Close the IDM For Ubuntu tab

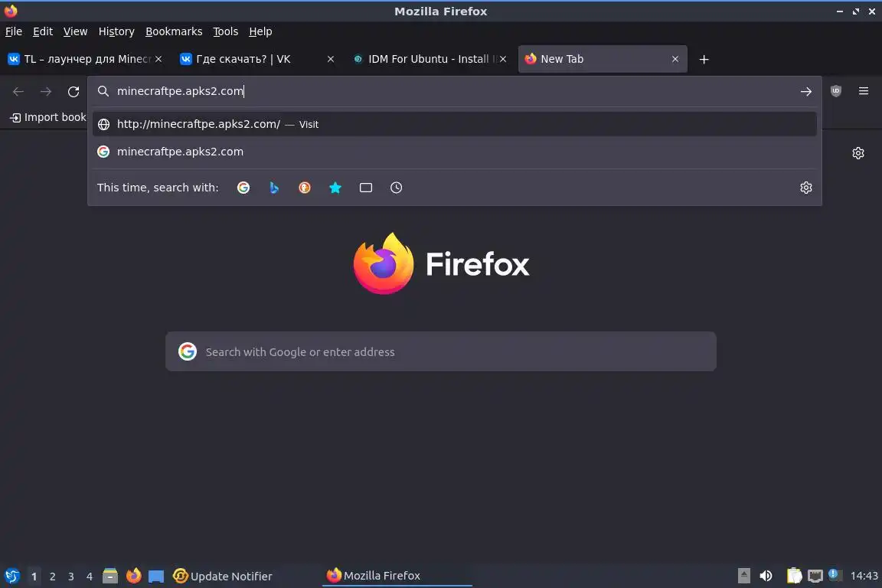(x=503, y=59)
